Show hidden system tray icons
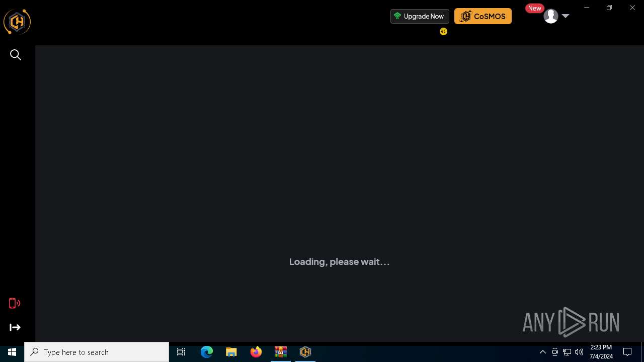 [543, 352]
